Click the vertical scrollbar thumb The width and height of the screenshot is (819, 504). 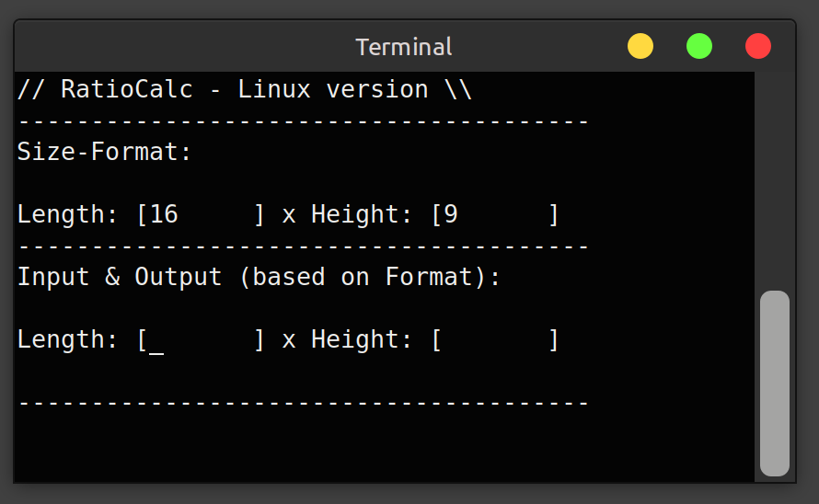pyautogui.click(x=775, y=383)
